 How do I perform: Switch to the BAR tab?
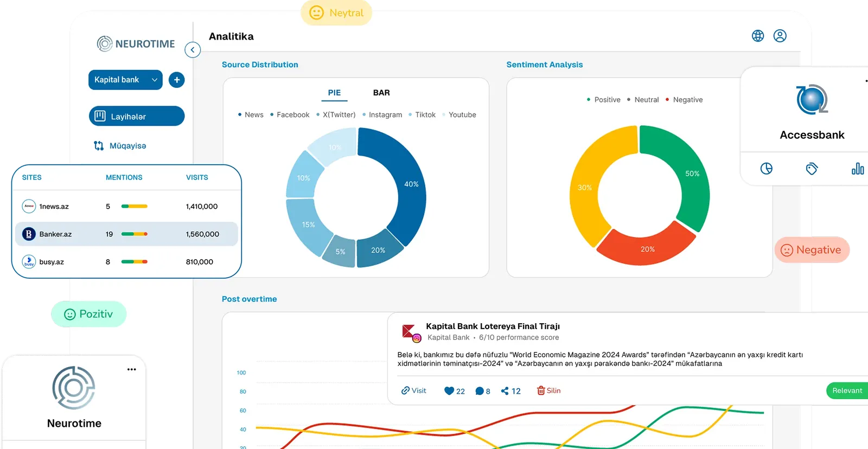pos(381,93)
